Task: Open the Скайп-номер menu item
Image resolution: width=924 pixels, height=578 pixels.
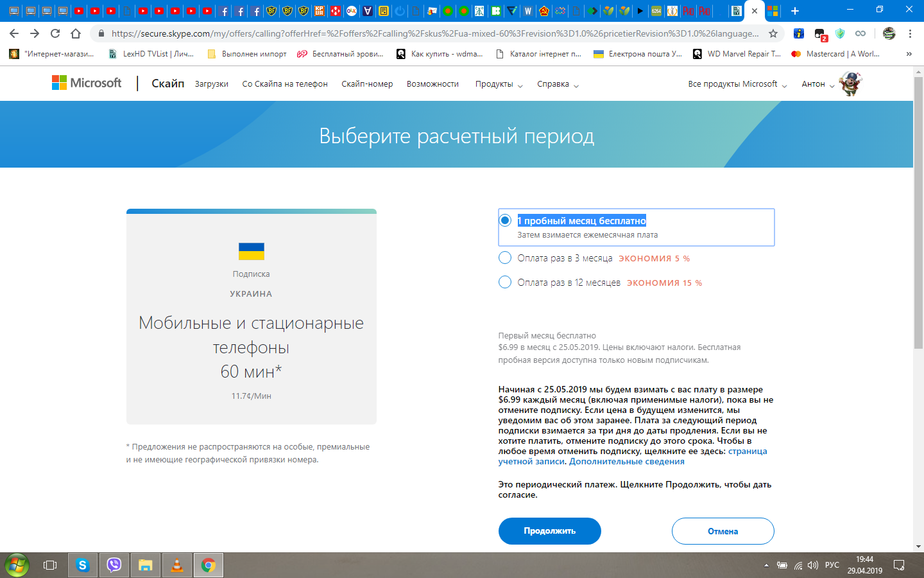Action: tap(367, 84)
